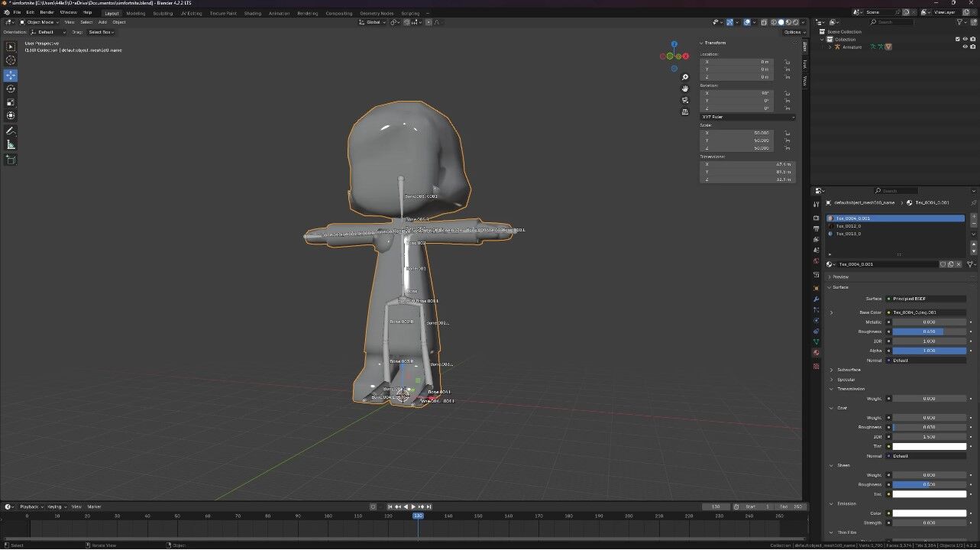Choose the Scale tool
This screenshot has width=980, height=550.
11,102
